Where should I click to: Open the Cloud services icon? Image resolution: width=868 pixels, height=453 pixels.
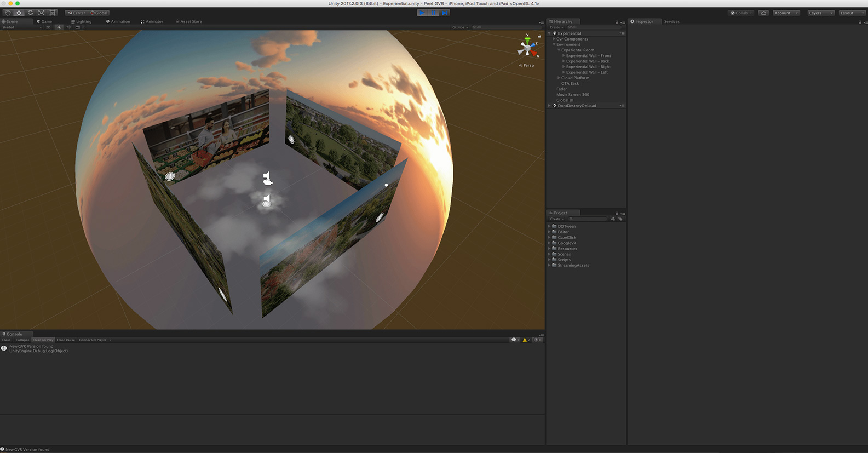pyautogui.click(x=763, y=13)
